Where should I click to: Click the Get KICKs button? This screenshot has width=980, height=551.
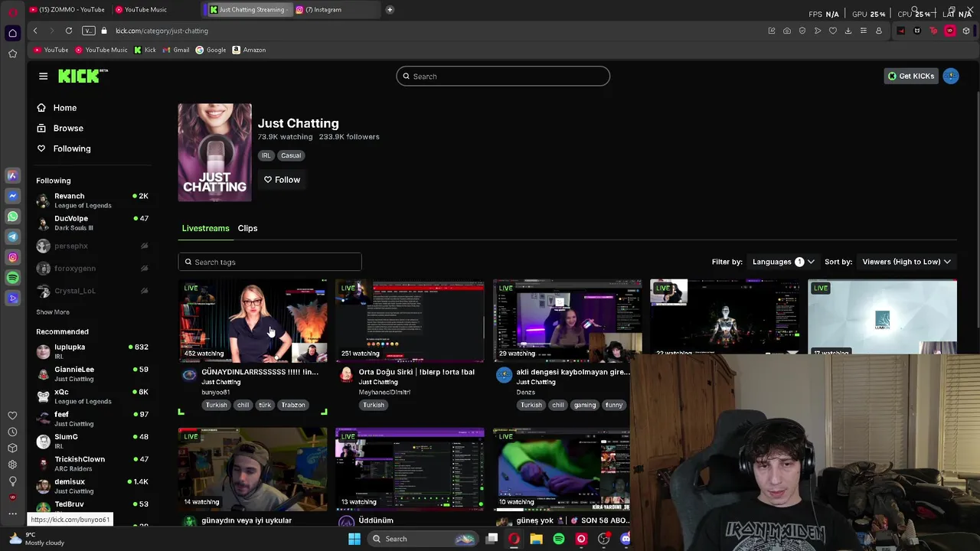click(x=910, y=76)
